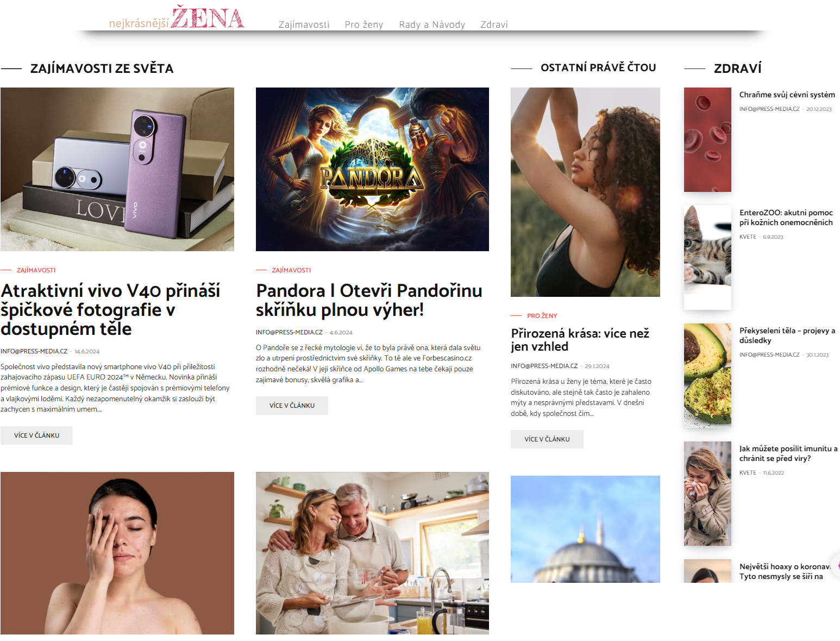The image size is (840, 641).
Task: Open the Zdraví navigation item
Action: point(494,24)
